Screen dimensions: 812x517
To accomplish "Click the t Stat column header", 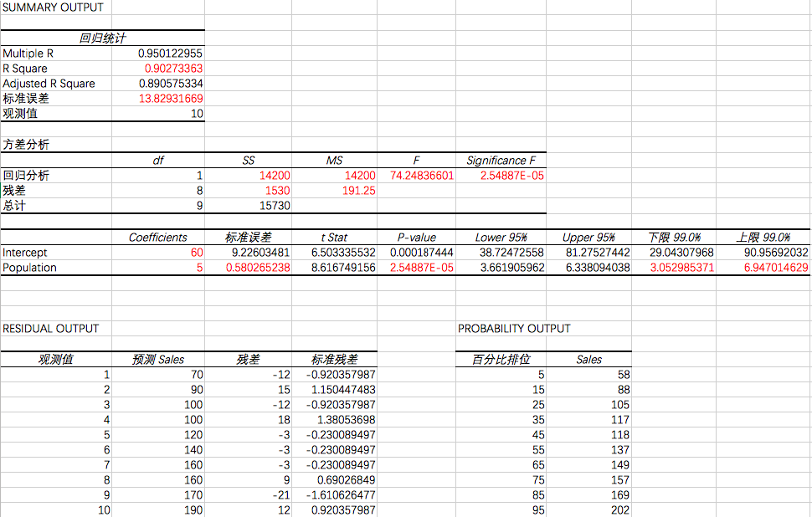I will [x=335, y=238].
